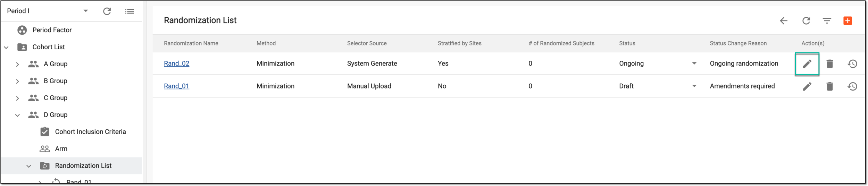Add a new randomization with orange plus button
Viewport: 868px width, 186px height.
coord(848,21)
